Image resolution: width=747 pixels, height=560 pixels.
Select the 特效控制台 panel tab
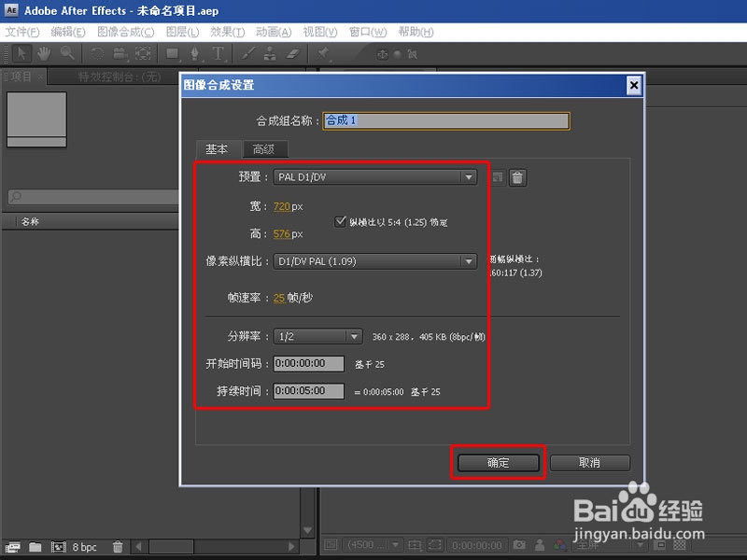click(x=120, y=77)
